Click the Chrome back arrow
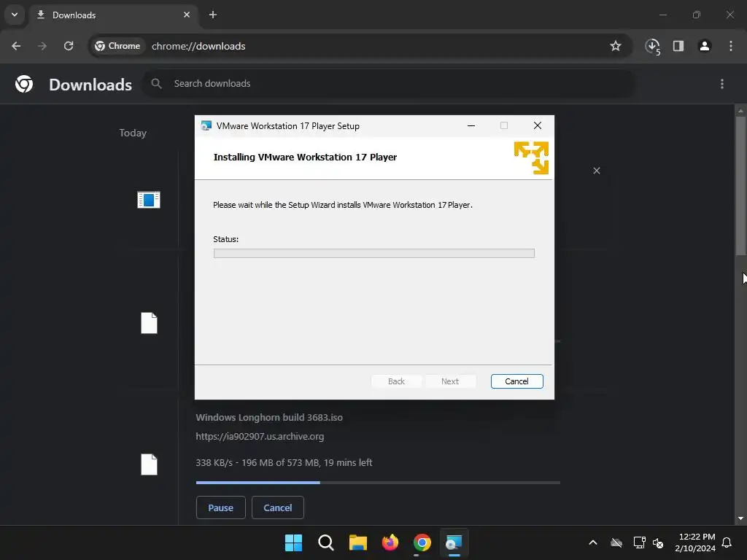 tap(16, 46)
